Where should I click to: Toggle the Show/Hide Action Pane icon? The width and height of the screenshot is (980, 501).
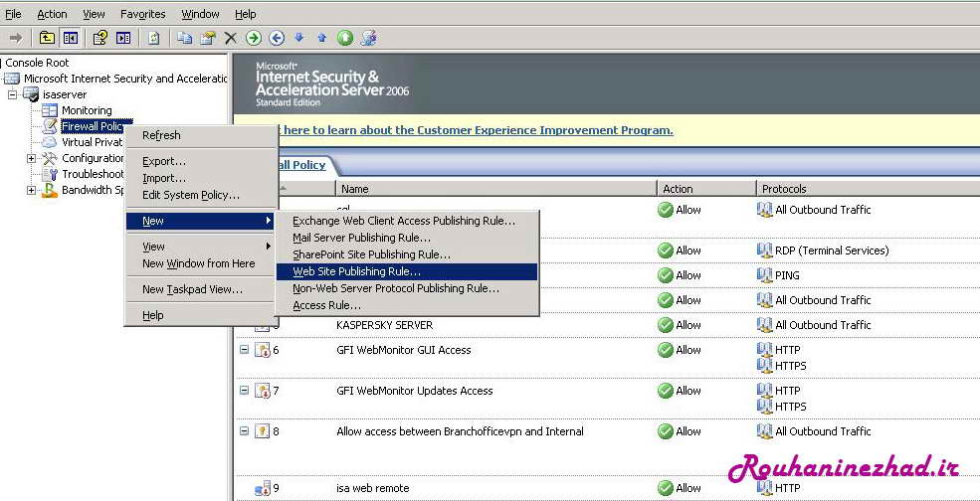point(123,38)
